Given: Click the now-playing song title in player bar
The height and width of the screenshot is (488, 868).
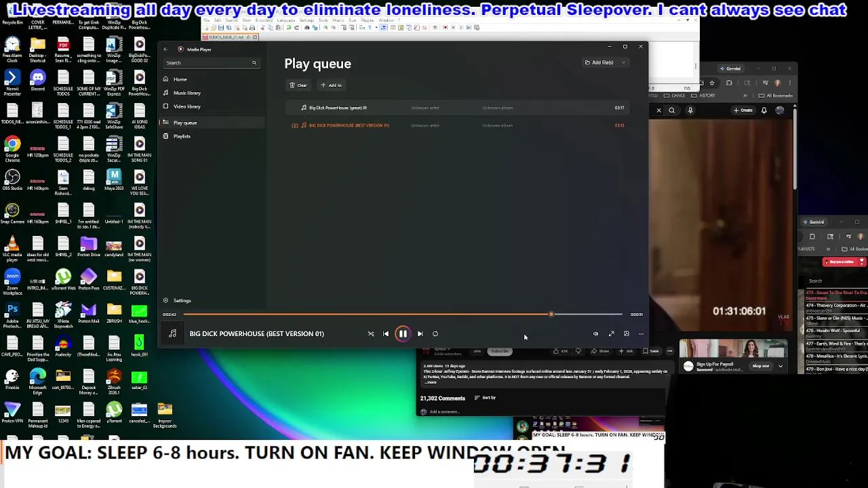Looking at the screenshot, I should coord(256,333).
